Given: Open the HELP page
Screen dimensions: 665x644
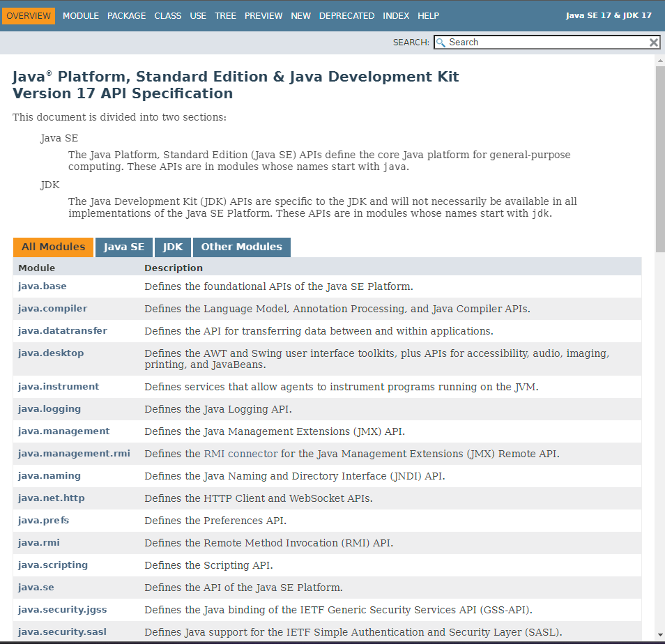Looking at the screenshot, I should (428, 16).
